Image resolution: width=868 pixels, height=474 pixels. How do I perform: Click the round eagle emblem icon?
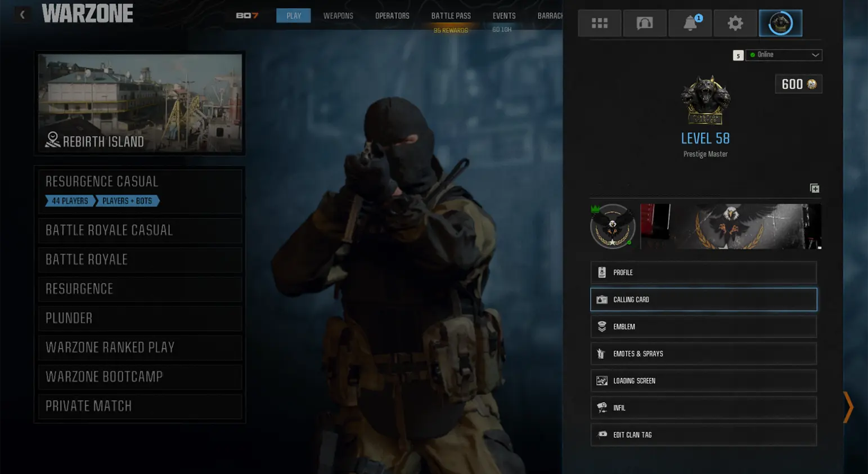(613, 226)
